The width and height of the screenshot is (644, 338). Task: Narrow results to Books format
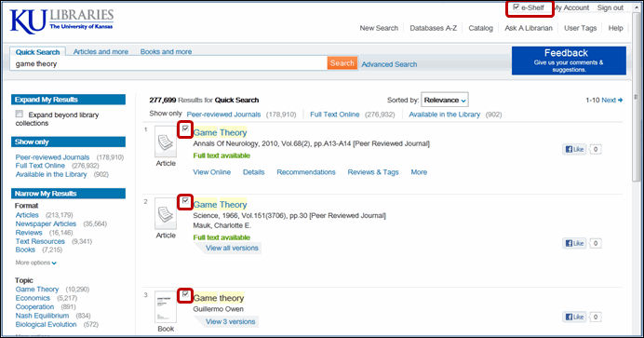pos(25,250)
